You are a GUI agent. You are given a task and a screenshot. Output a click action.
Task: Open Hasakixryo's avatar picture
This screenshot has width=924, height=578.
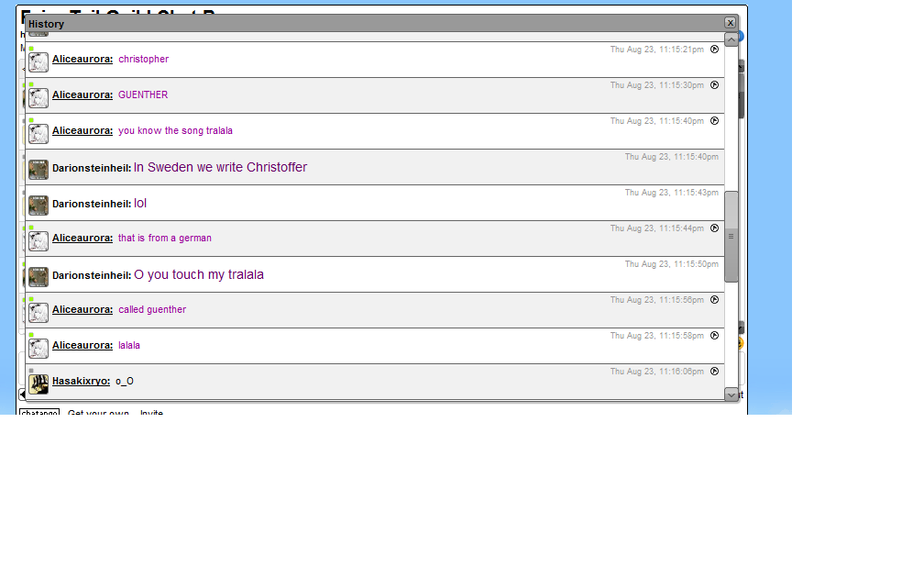pyautogui.click(x=38, y=384)
